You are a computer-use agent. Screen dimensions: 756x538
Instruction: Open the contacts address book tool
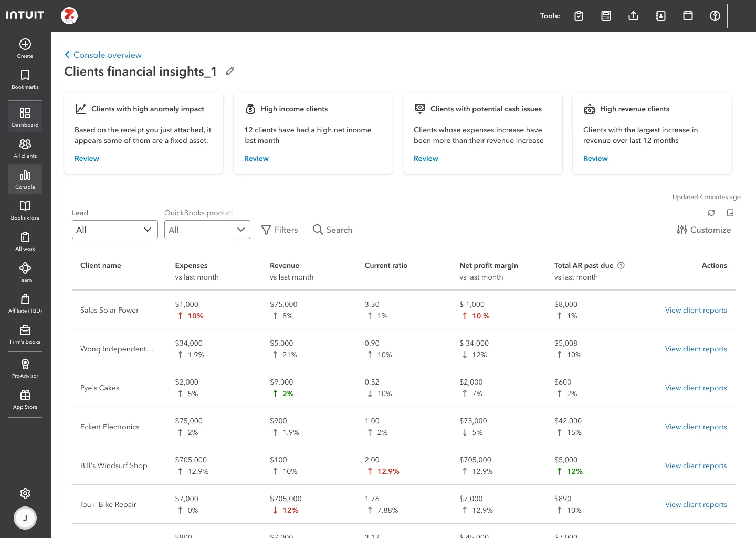point(660,16)
